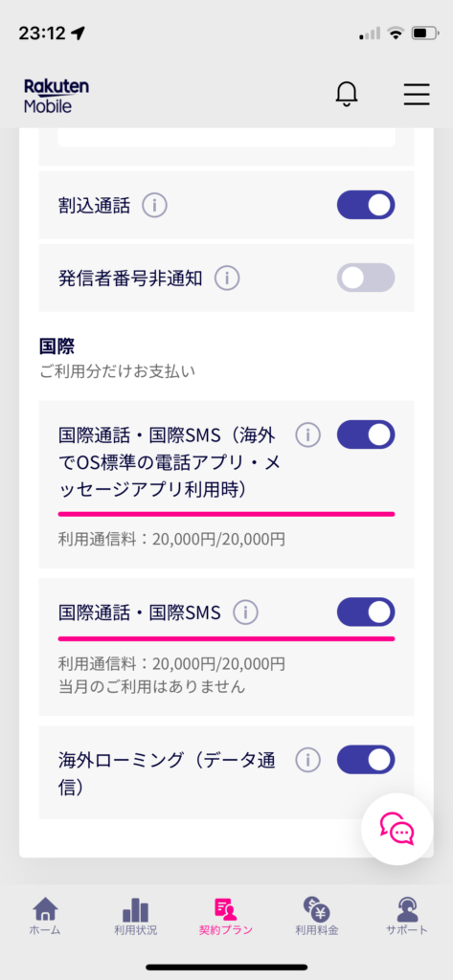The height and width of the screenshot is (980, 453).
Task: Enable the 発信者番号非通知 toggle
Action: pyautogui.click(x=366, y=278)
